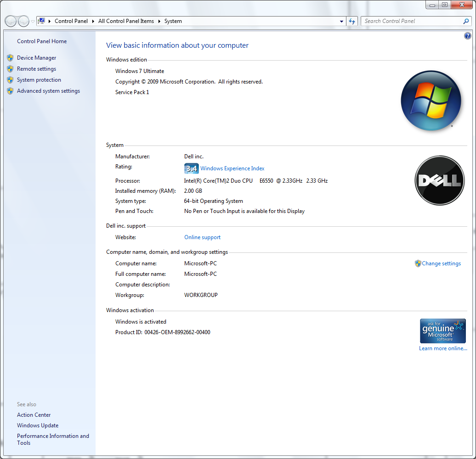
Task: Click the WORKGROUP value
Action: click(x=201, y=295)
